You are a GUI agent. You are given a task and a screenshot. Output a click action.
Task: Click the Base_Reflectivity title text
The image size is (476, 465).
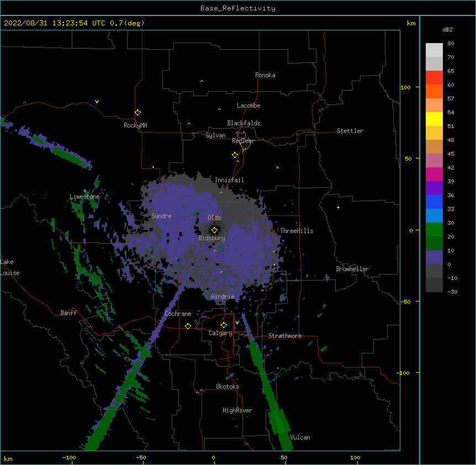click(238, 8)
